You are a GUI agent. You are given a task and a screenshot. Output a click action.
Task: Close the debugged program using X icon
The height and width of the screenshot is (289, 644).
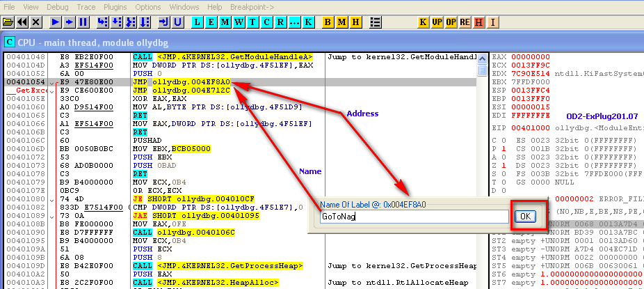click(x=36, y=22)
